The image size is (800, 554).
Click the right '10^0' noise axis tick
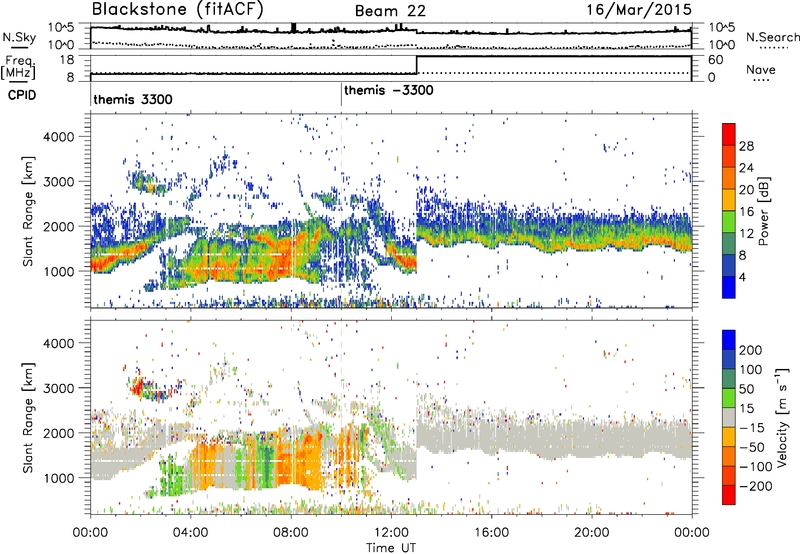point(722,45)
